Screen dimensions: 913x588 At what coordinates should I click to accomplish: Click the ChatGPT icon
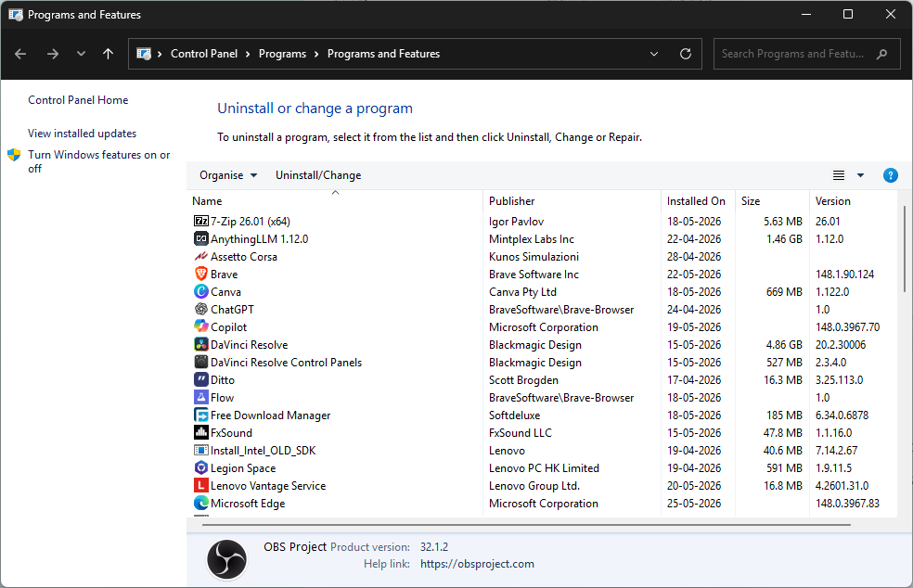201,309
